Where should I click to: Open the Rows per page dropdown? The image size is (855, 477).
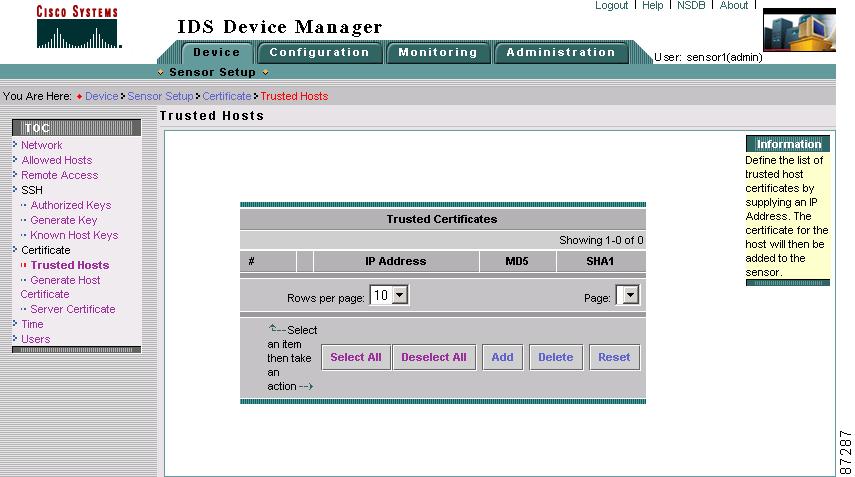tap(389, 295)
